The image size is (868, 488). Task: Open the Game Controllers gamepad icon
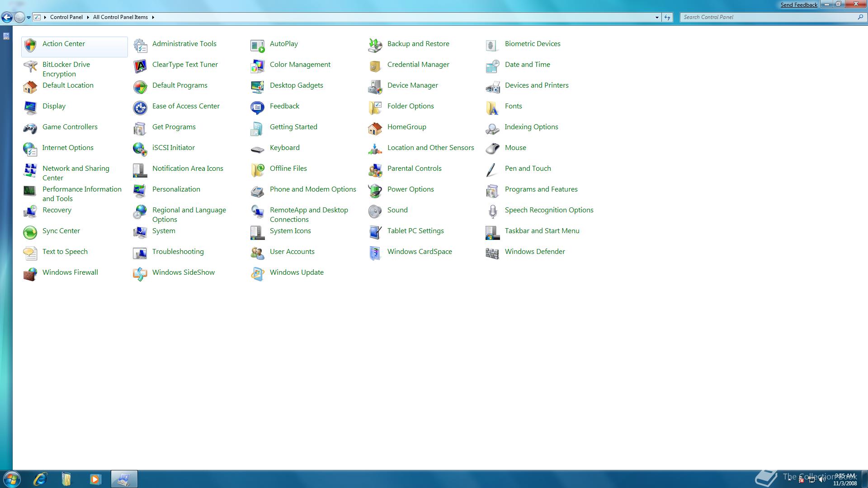30,128
